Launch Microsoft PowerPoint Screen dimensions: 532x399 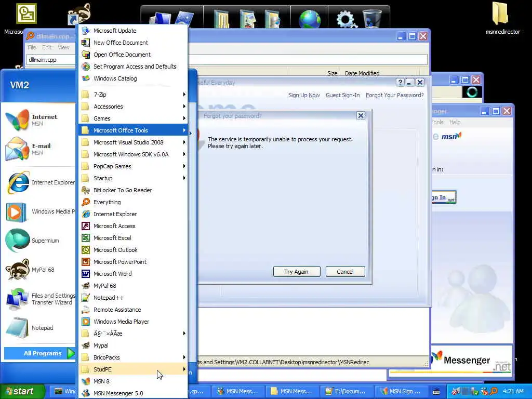pos(133,262)
